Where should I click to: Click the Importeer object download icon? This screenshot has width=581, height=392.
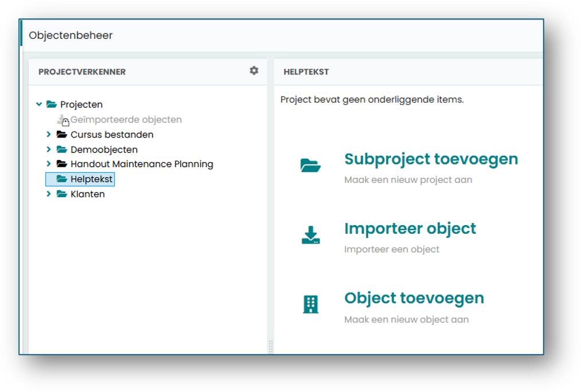310,235
